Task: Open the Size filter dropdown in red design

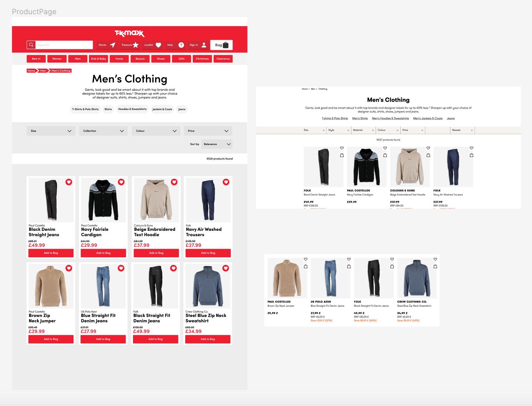Action: [51, 131]
